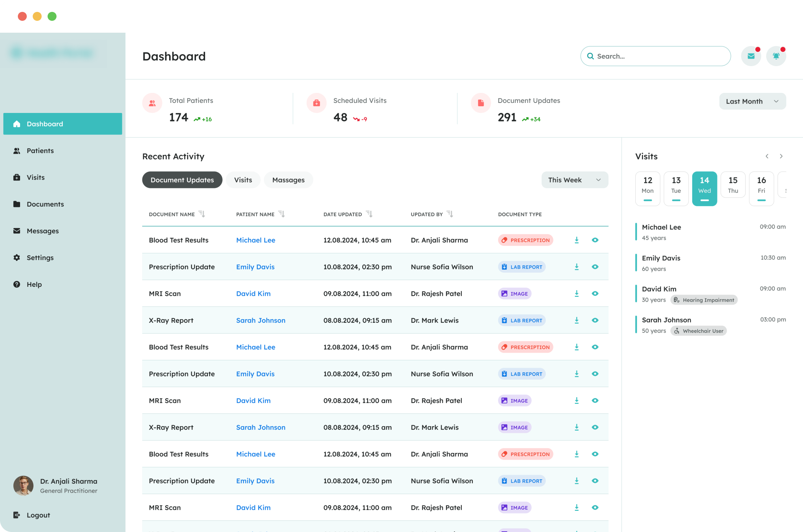View the first Prescription Update row via eye icon
803x532 pixels.
pyautogui.click(x=595, y=267)
